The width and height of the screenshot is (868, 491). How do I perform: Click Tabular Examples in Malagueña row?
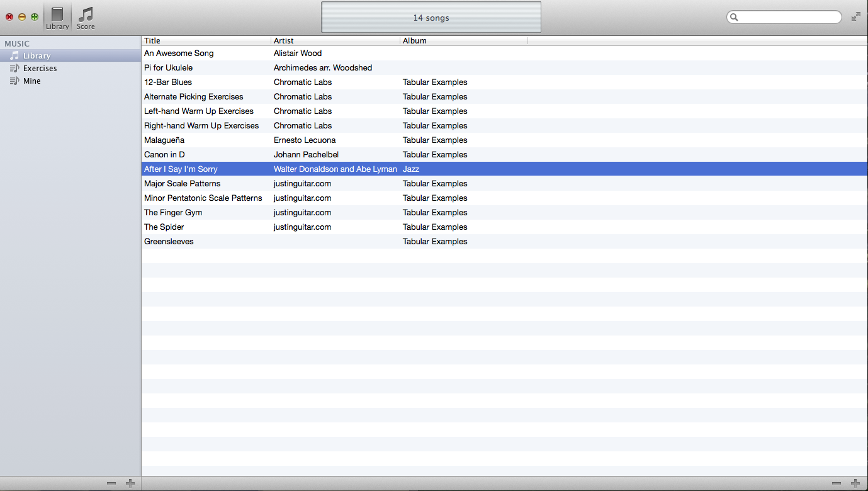point(435,140)
